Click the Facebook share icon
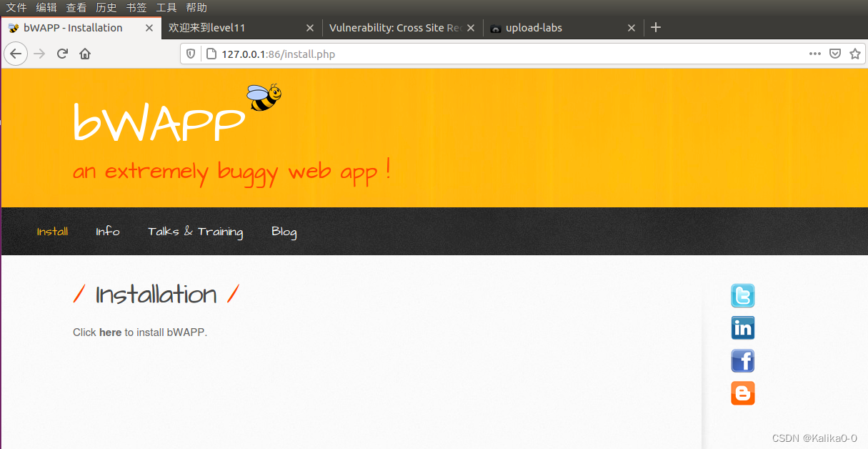 coord(742,360)
